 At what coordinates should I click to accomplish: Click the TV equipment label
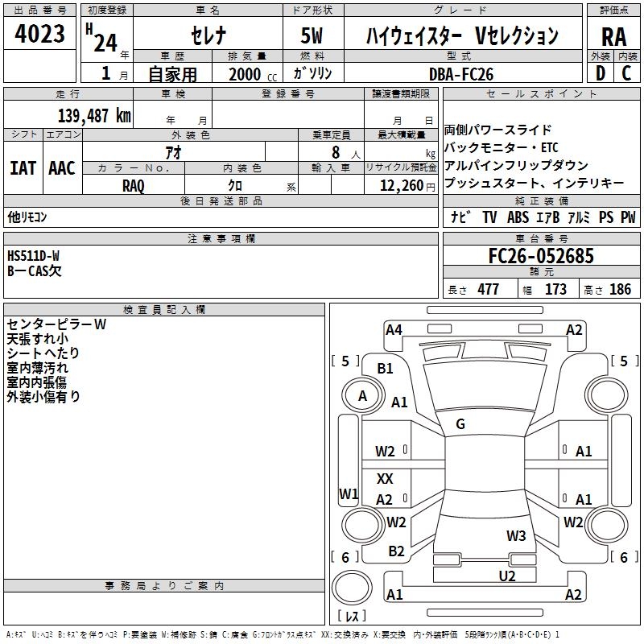tap(489, 217)
